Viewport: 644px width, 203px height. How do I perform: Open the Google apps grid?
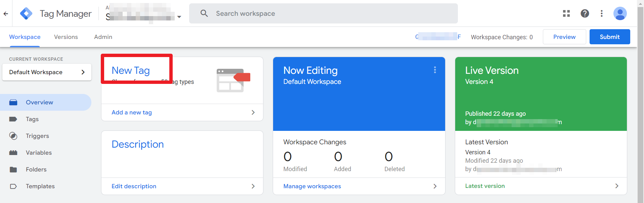click(x=566, y=13)
